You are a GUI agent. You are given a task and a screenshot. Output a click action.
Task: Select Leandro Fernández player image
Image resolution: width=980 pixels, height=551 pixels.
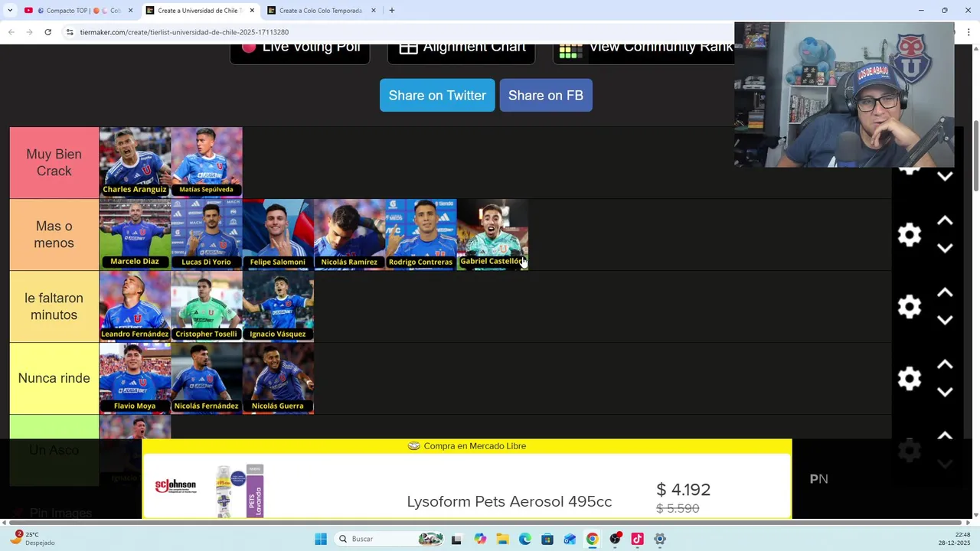pyautogui.click(x=135, y=306)
